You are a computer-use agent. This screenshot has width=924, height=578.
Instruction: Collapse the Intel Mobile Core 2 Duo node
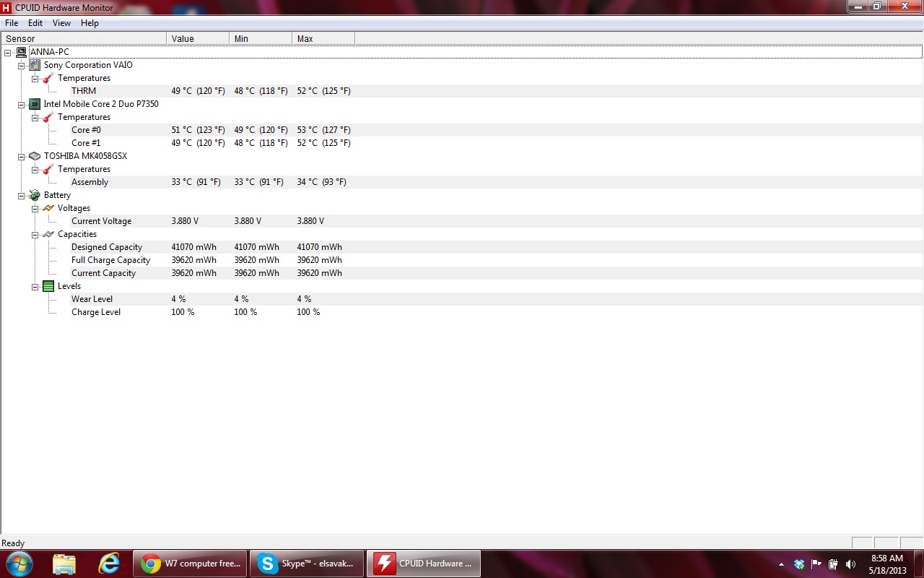click(21, 104)
